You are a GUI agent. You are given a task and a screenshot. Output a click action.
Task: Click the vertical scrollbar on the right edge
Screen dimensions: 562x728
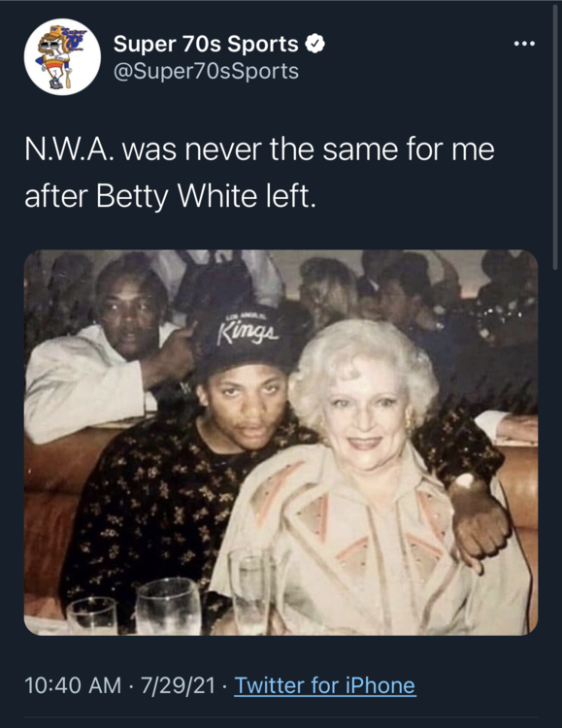coord(555,137)
